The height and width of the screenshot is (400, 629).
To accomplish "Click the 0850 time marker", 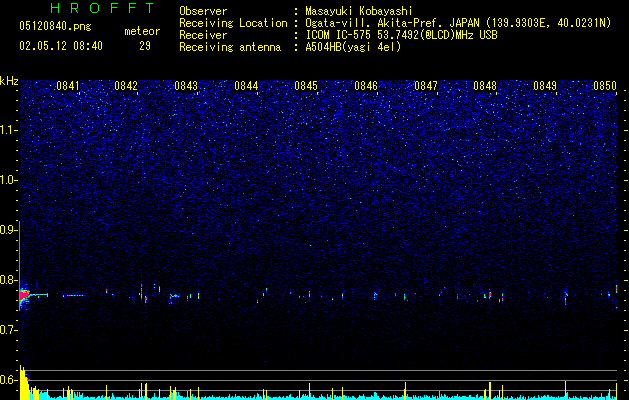I will [605, 86].
